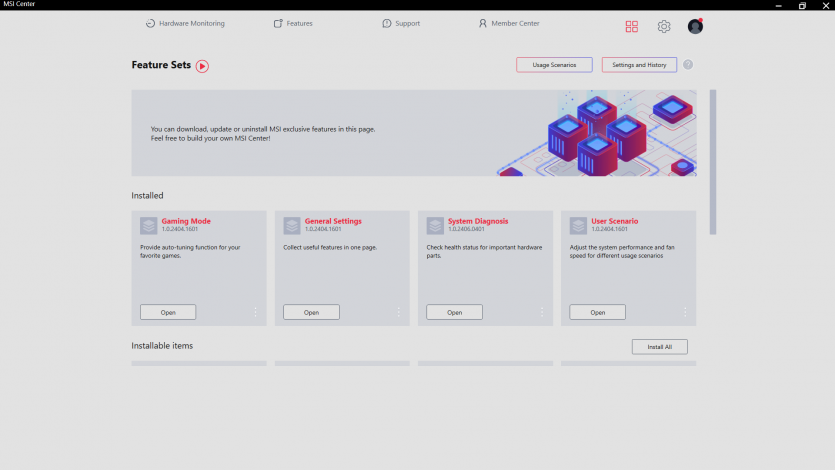Switch to Hardware Monitoring tab
835x470 pixels.
[185, 23]
